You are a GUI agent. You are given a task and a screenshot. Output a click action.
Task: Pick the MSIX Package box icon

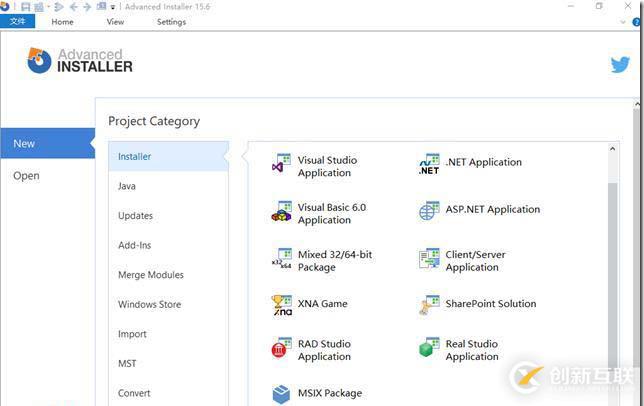pos(281,394)
